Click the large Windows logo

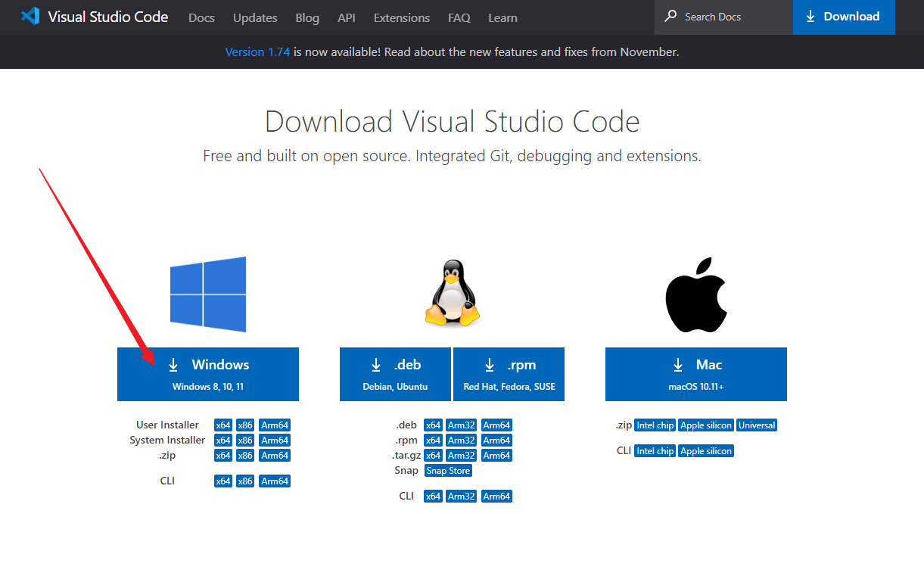tap(208, 294)
